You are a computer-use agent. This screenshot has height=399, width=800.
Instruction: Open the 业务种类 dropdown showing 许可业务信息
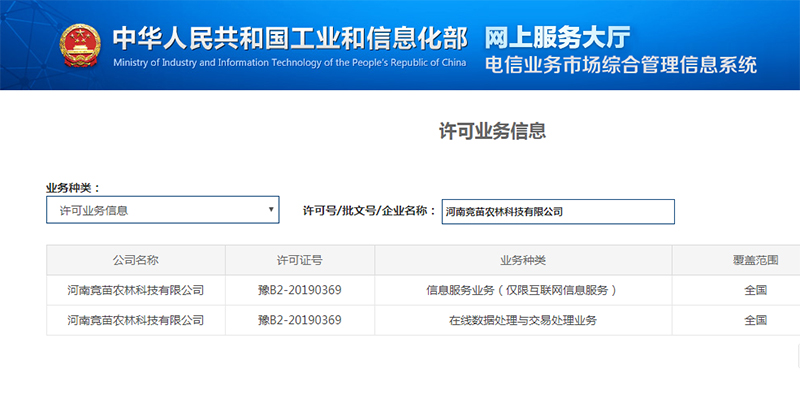click(x=163, y=210)
